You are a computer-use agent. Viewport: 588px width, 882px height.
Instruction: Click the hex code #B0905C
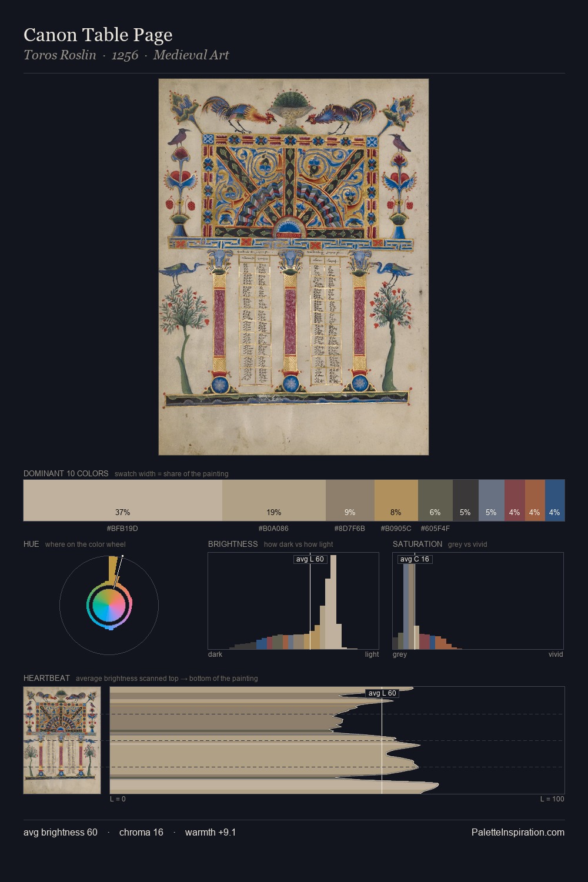click(396, 529)
